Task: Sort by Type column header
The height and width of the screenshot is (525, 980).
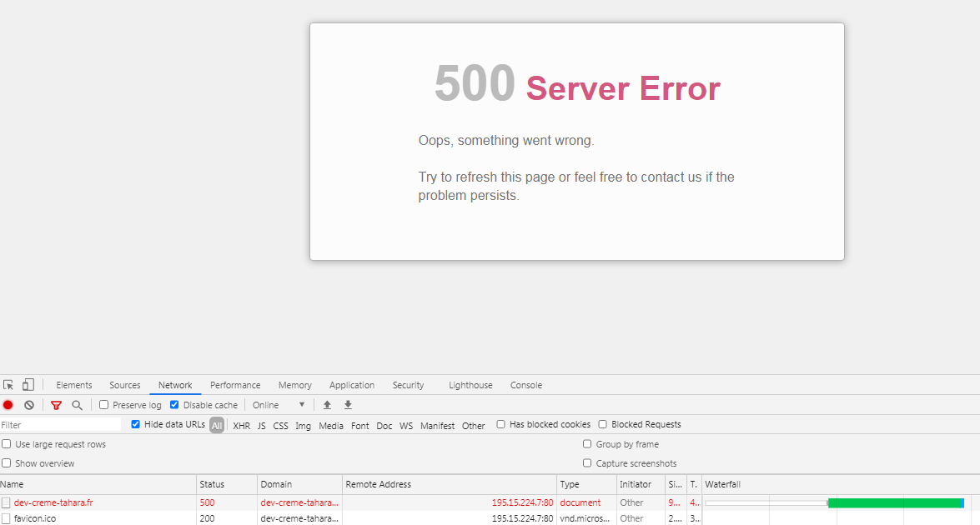Action: pyautogui.click(x=587, y=484)
